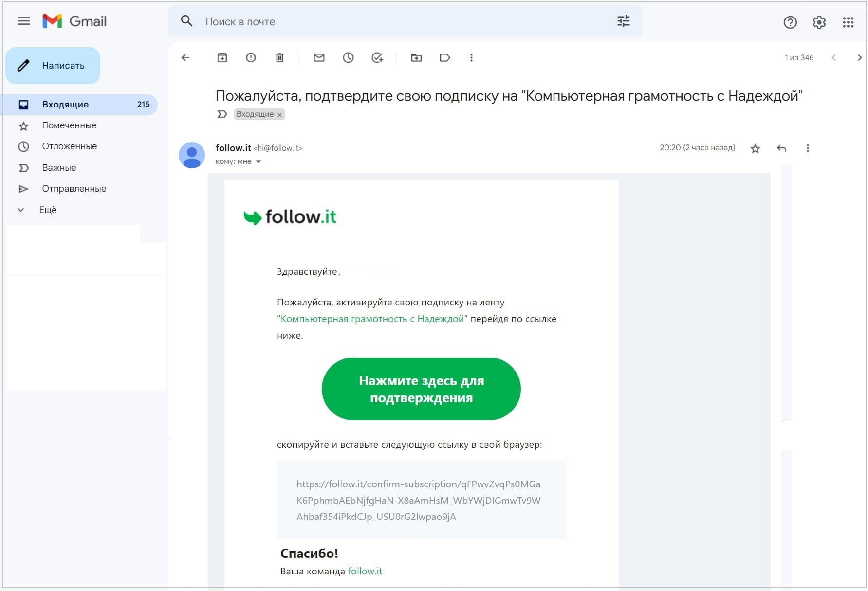Click the Написать compose button
The image size is (868, 591).
tap(53, 65)
